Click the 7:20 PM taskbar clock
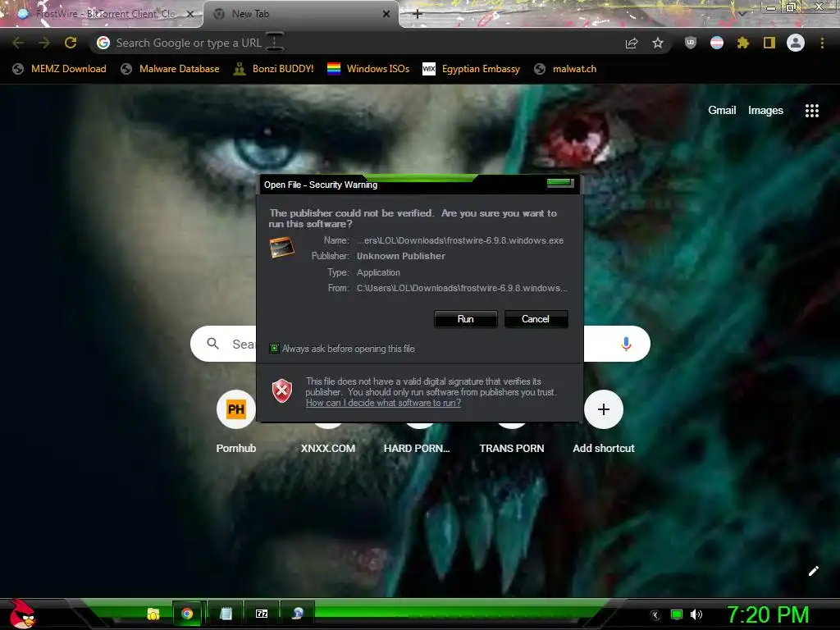Image resolution: width=840 pixels, height=630 pixels. tap(768, 615)
